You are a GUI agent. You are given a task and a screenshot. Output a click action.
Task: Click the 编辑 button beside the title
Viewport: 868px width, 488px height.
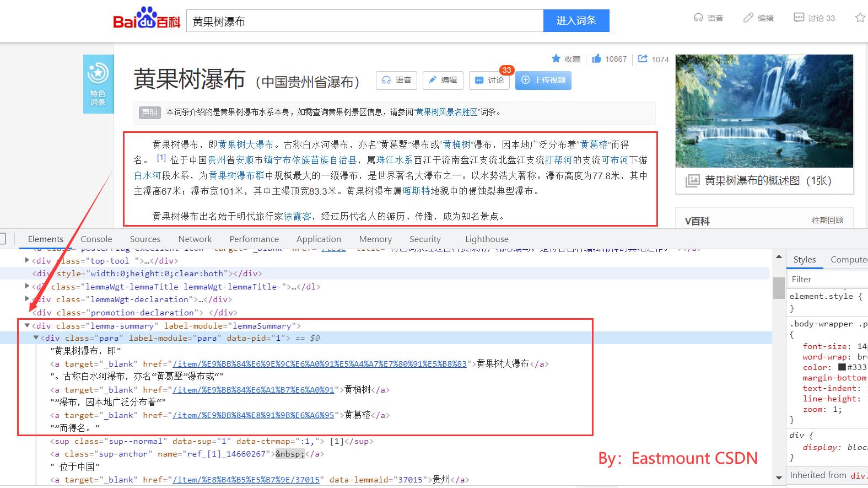pyautogui.click(x=443, y=80)
